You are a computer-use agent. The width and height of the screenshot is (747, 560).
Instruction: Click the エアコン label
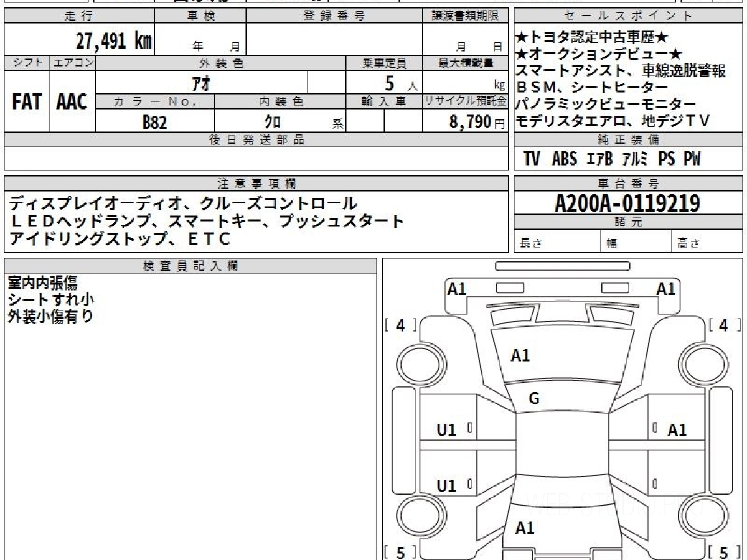(73, 63)
